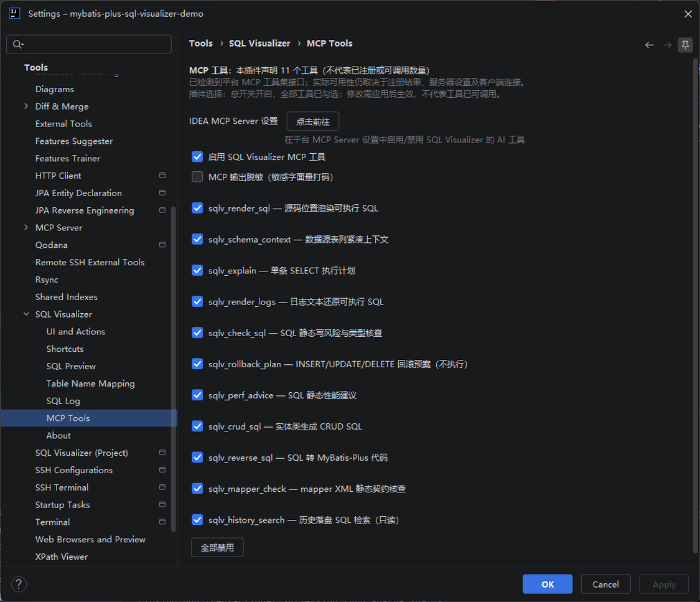Image resolution: width=700 pixels, height=602 pixels.
Task: Enable the MCP 输出脱敏 checkbox
Action: pos(197,177)
